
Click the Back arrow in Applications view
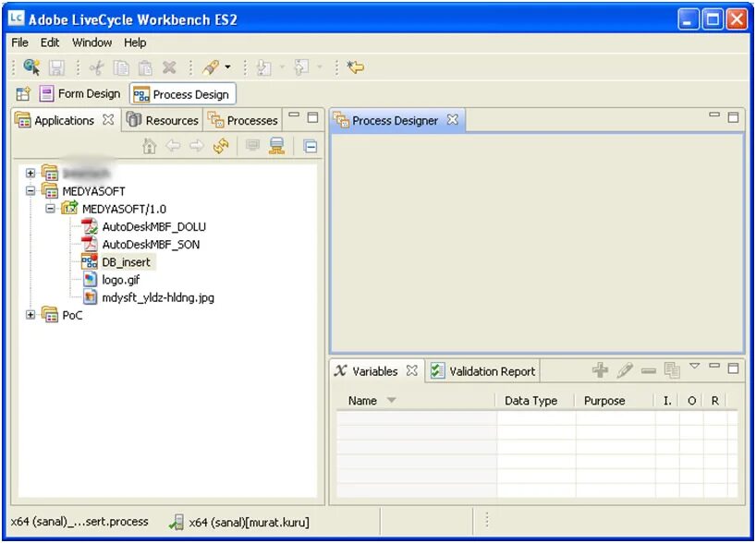173,145
